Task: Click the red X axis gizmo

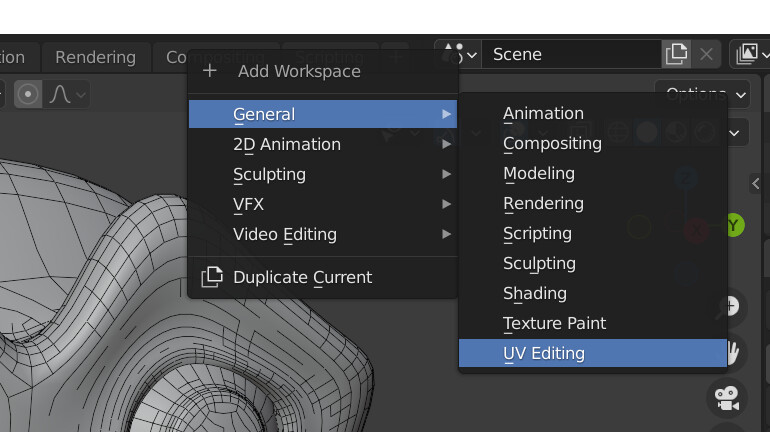Action: [x=696, y=230]
